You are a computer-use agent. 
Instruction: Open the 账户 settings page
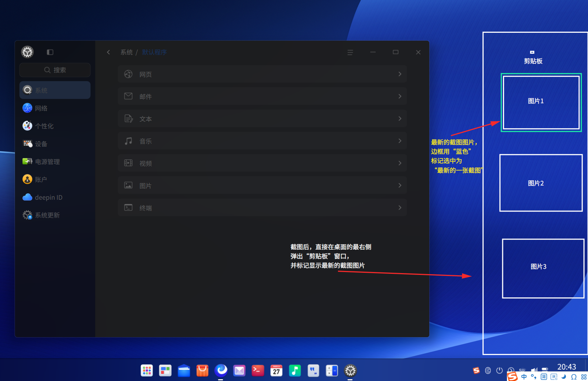click(55, 179)
